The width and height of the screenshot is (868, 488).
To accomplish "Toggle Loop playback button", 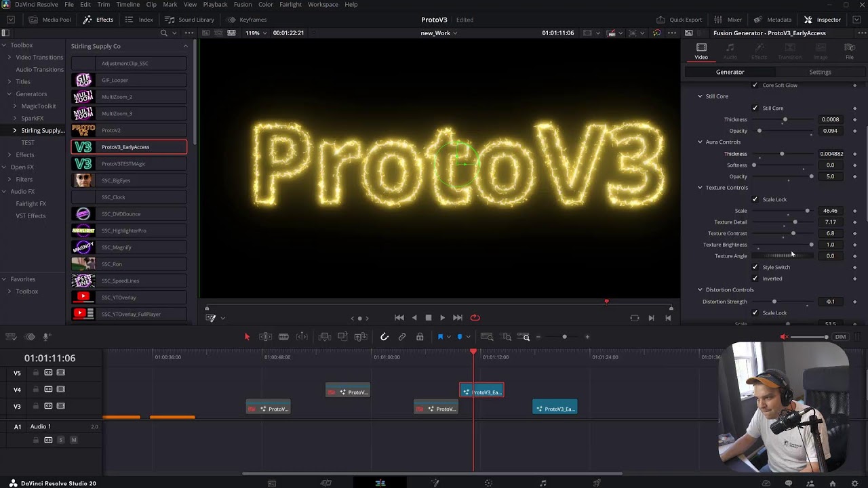I will (x=475, y=317).
